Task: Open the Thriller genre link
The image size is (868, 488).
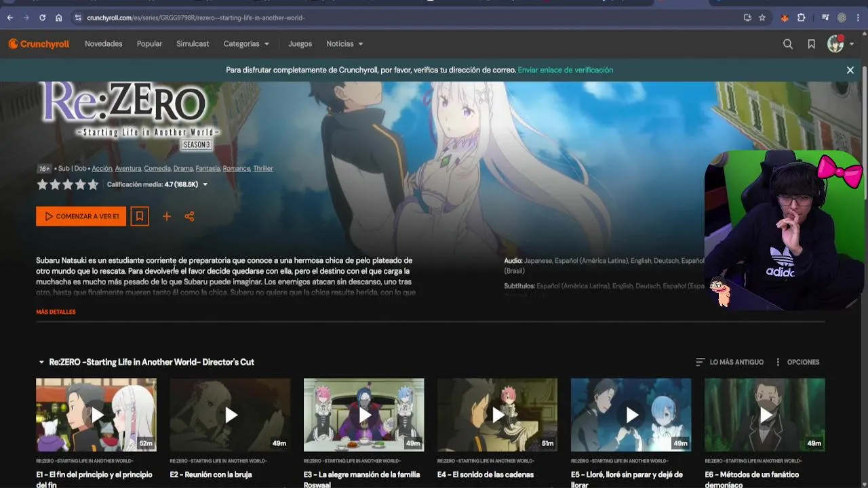Action: pyautogui.click(x=263, y=168)
